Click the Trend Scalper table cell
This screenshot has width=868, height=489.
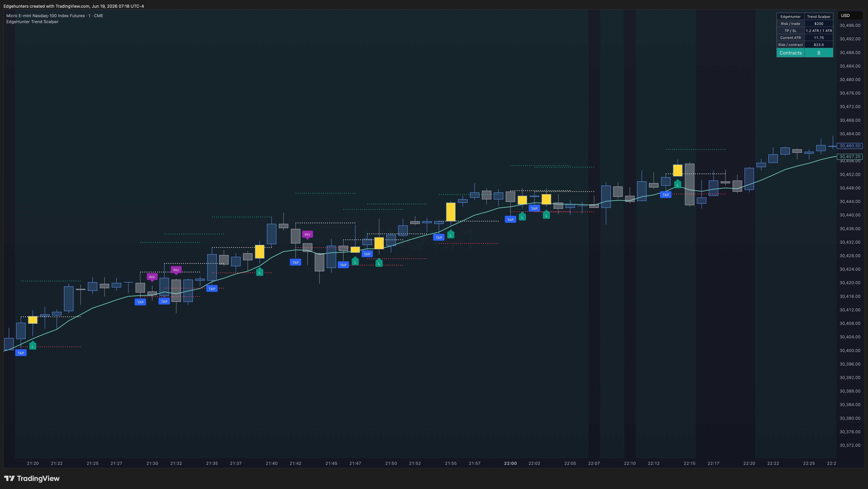pos(819,16)
